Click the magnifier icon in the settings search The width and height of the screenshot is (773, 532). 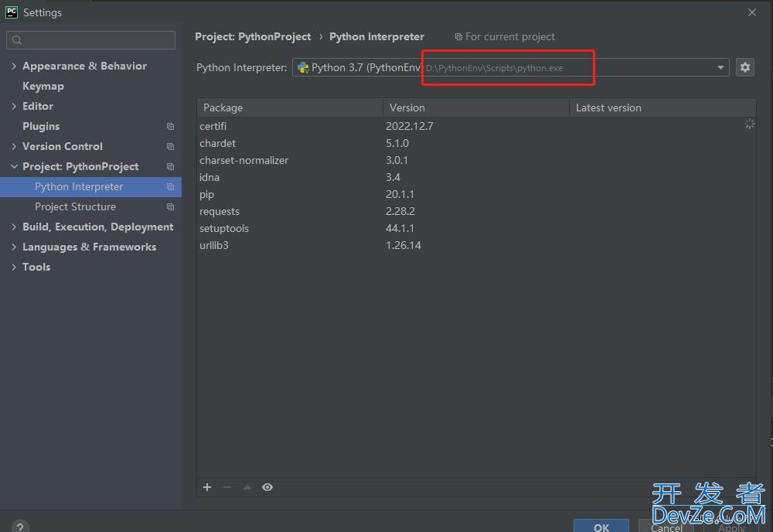coord(16,39)
